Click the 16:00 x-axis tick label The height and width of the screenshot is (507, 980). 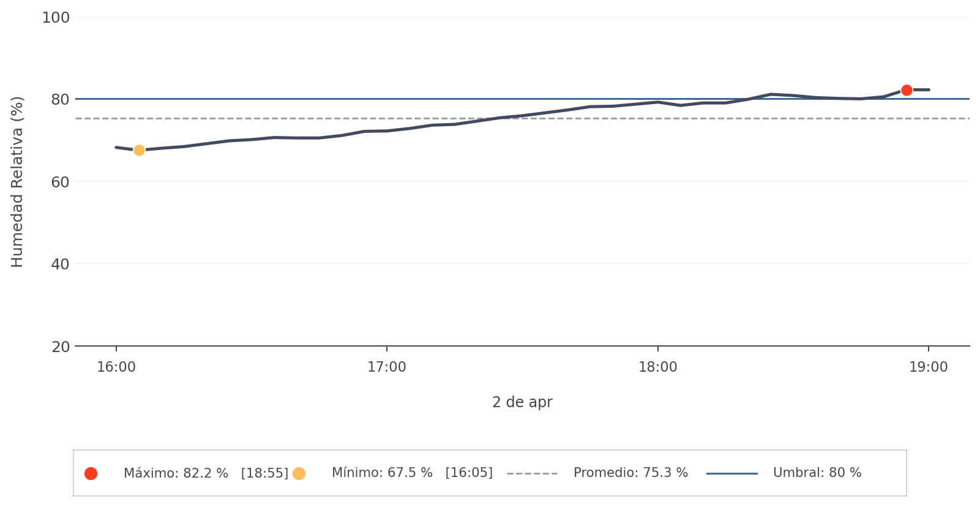tap(116, 367)
